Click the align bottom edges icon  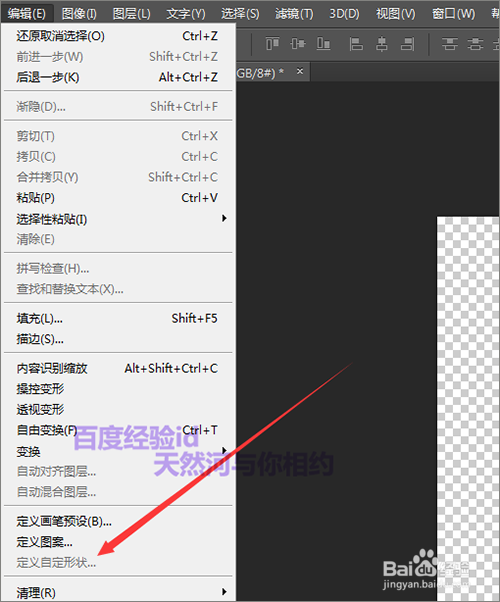(x=323, y=43)
